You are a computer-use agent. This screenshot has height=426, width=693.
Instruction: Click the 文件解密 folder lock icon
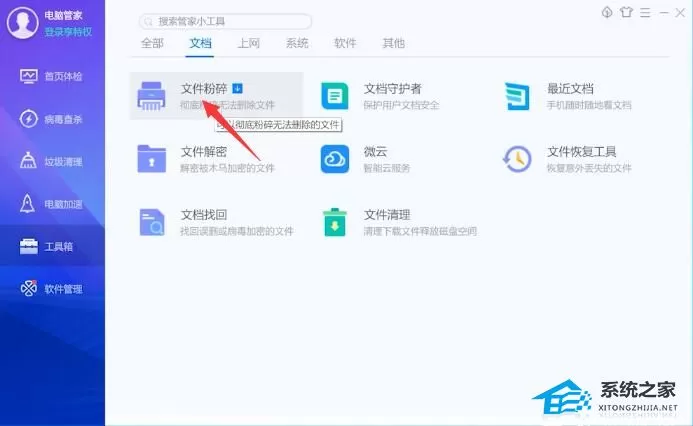(x=152, y=159)
